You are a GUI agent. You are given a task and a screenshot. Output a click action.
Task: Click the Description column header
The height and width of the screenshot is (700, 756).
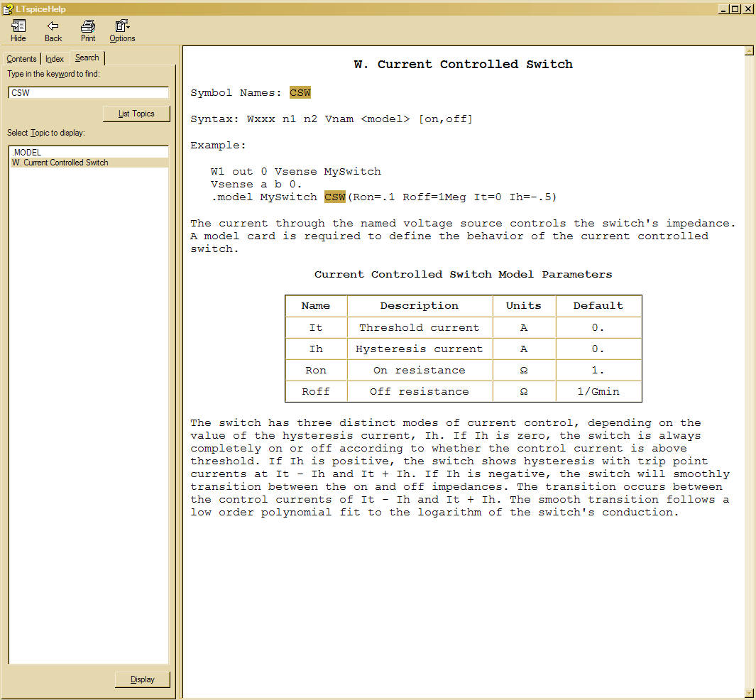[420, 306]
